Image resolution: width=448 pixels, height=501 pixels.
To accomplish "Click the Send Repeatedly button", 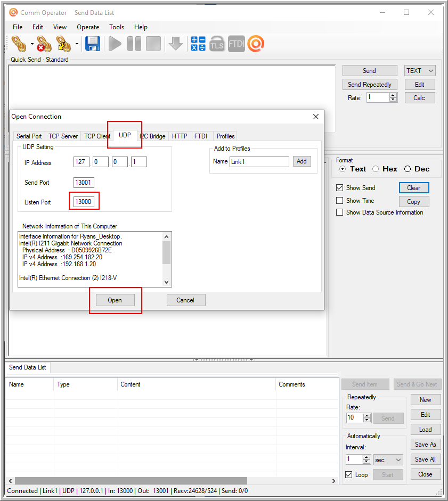I will (370, 85).
